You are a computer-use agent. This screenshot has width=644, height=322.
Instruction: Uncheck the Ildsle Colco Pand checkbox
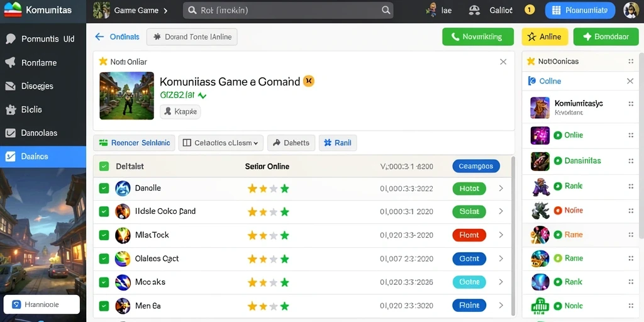click(104, 211)
